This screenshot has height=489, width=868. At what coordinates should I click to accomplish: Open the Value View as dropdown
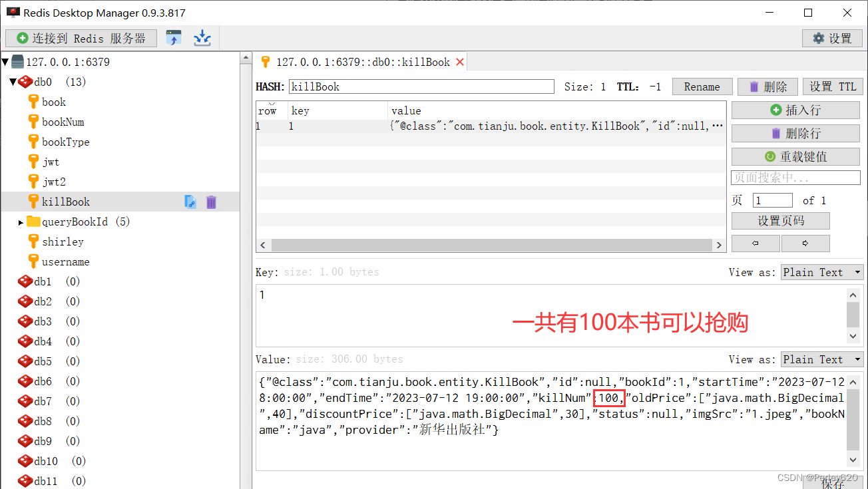click(822, 359)
